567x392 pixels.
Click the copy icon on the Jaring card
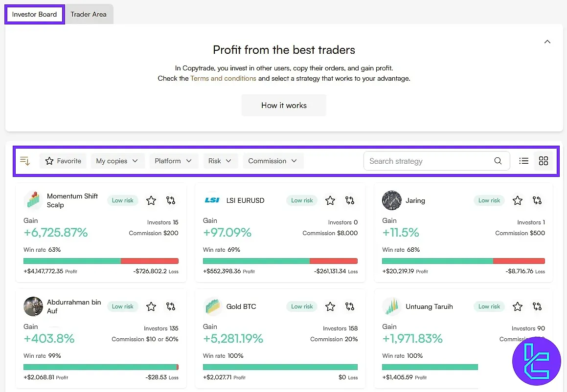(x=537, y=200)
